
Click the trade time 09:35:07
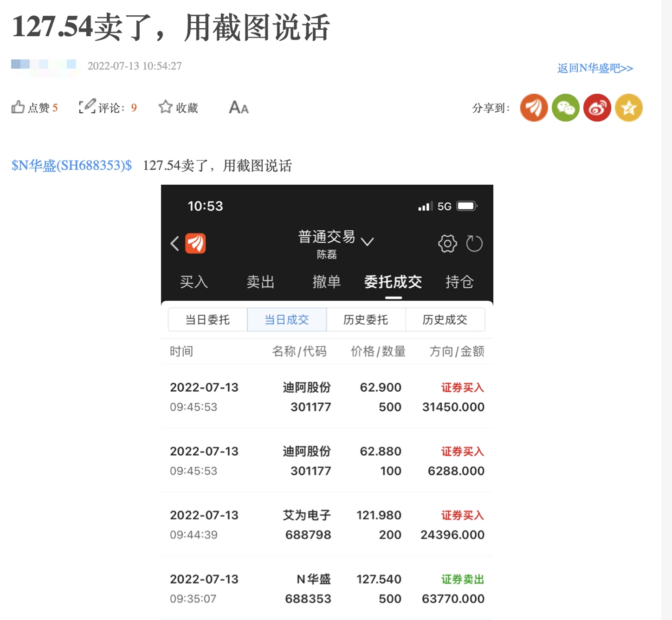pos(193,599)
